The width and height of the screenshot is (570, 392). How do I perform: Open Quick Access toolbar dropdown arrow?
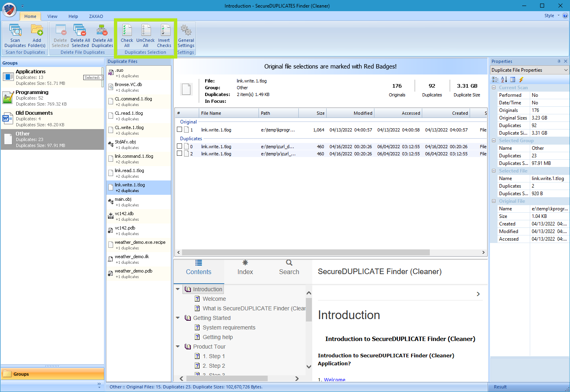coord(22,6)
